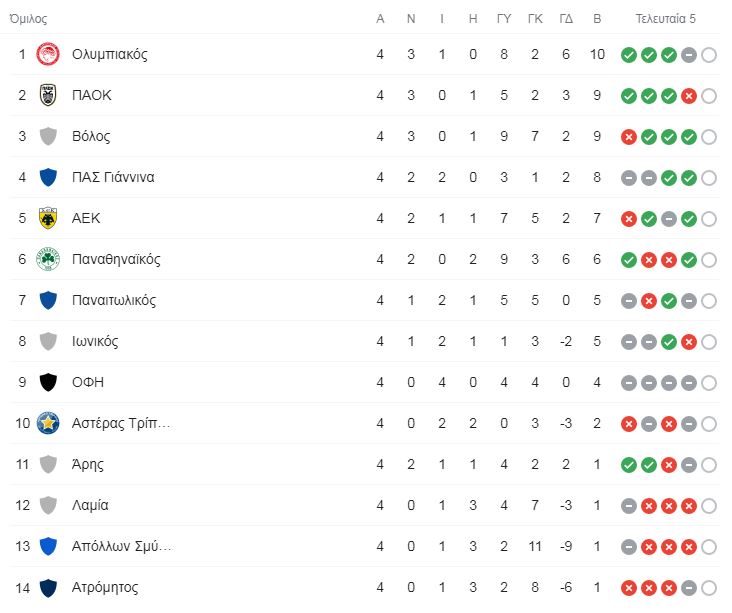Click Βόλος's first red loss indicator
732x613 pixels.
click(x=629, y=137)
